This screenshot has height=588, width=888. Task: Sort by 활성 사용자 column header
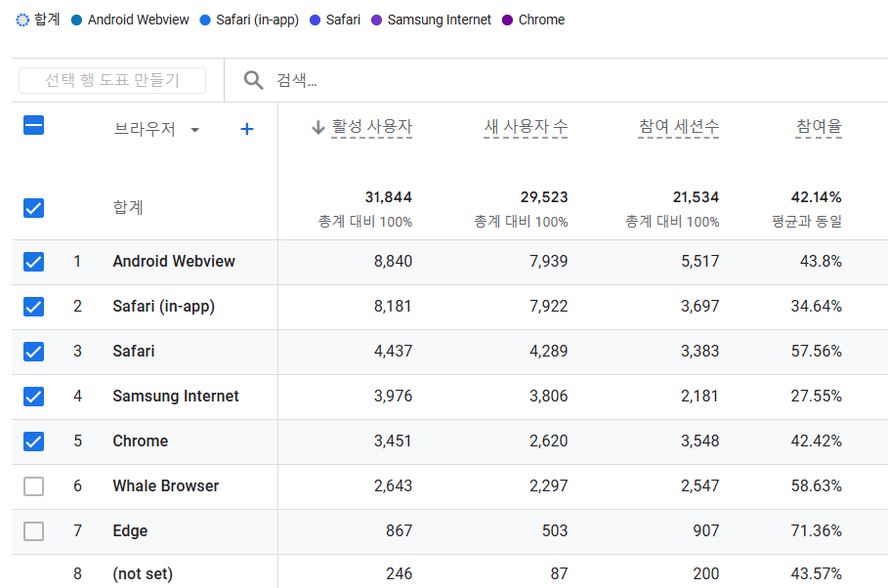pos(371,126)
